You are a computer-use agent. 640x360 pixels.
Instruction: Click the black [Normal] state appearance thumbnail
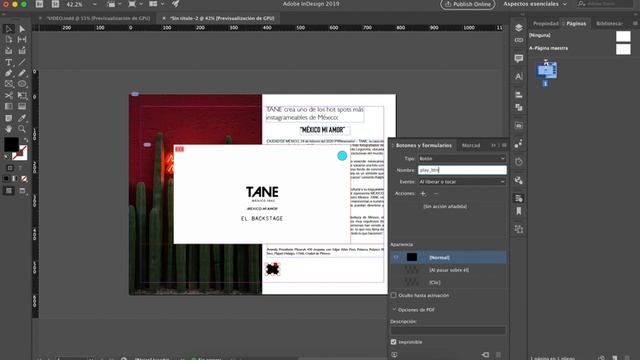[412, 257]
